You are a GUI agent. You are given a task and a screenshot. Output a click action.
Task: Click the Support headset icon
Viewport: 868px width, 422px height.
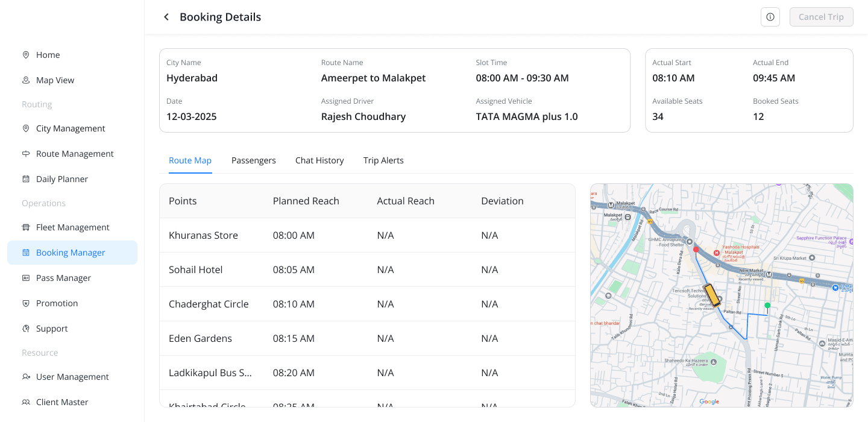[x=26, y=329]
